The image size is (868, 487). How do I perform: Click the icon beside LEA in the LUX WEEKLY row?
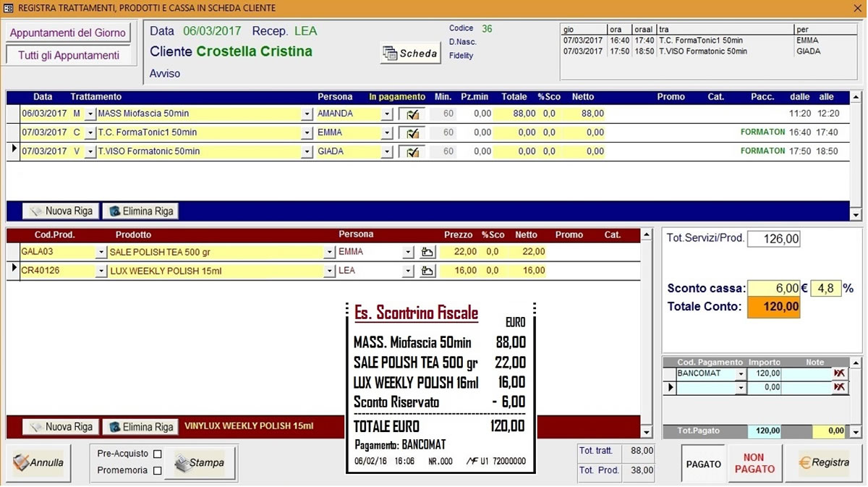(x=427, y=271)
